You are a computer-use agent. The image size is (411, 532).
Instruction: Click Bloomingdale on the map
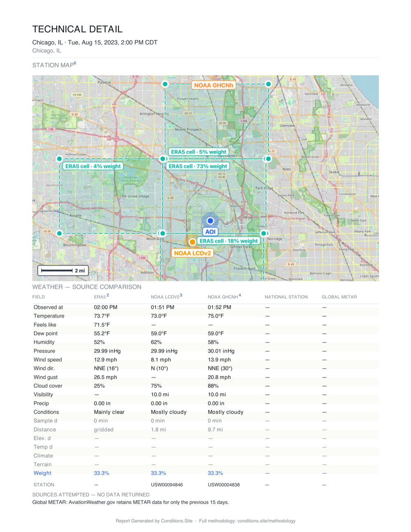tap(75, 245)
